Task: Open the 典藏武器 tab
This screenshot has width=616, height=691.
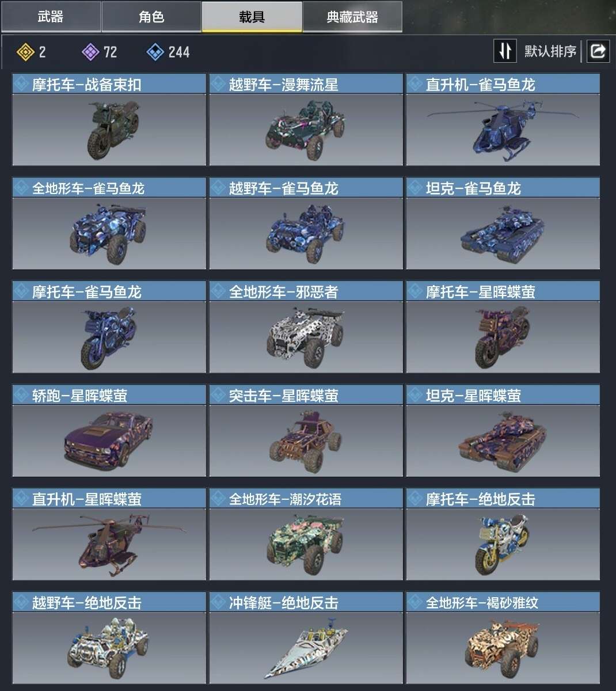Action: 352,17
